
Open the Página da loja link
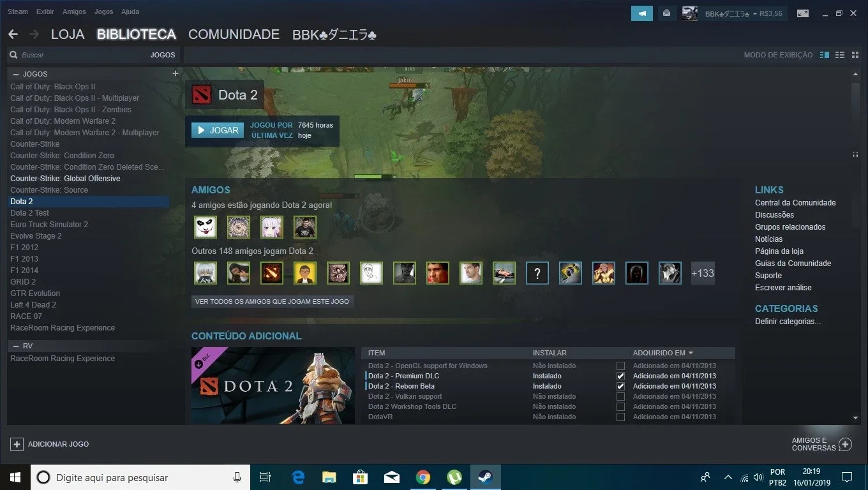(x=779, y=251)
